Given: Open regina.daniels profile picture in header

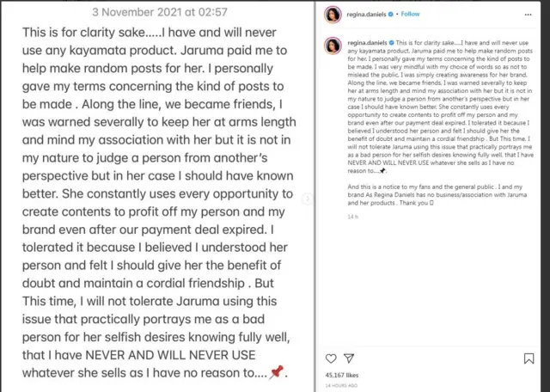Looking at the screenshot, I should coord(332,15).
